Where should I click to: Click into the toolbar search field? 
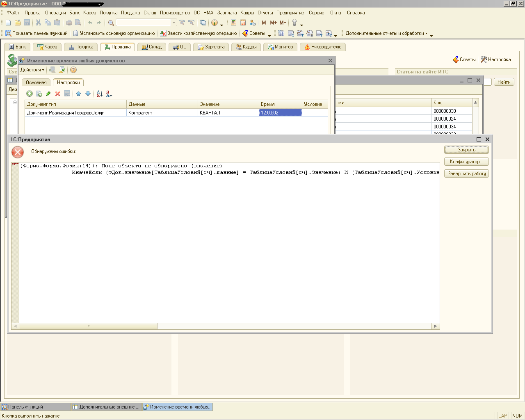(x=144, y=23)
